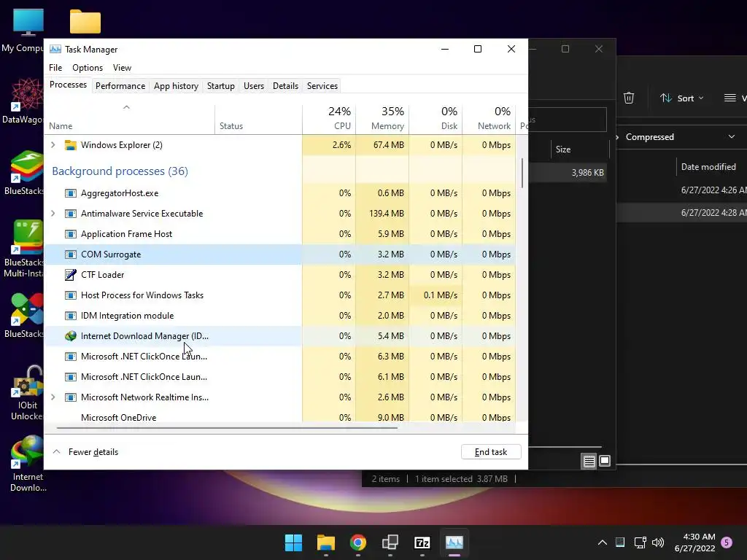Click Task Manager horizontal scrollbar
The height and width of the screenshot is (560, 747).
pyautogui.click(x=227, y=427)
